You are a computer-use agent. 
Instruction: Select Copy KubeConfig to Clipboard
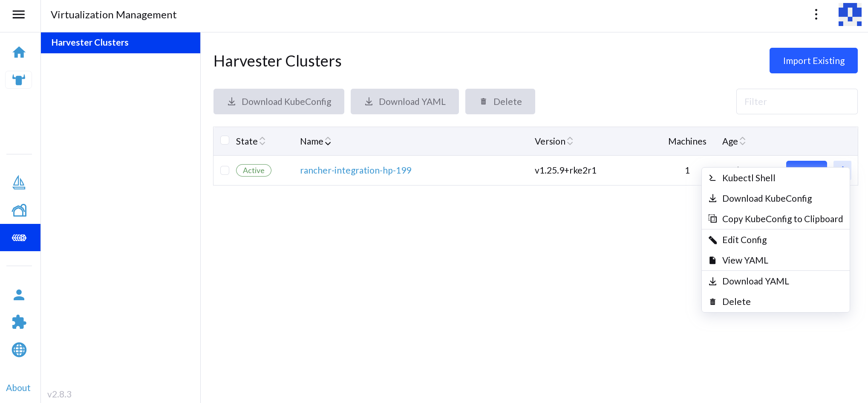(776, 219)
